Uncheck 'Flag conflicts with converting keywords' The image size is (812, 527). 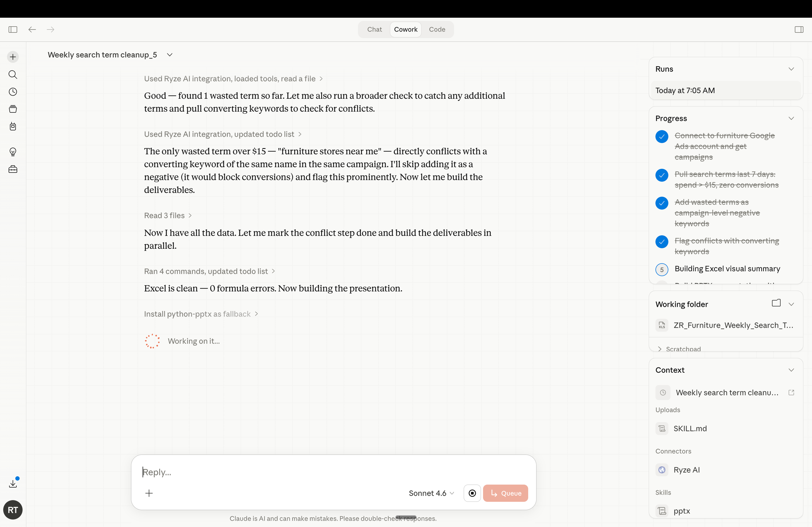click(662, 242)
